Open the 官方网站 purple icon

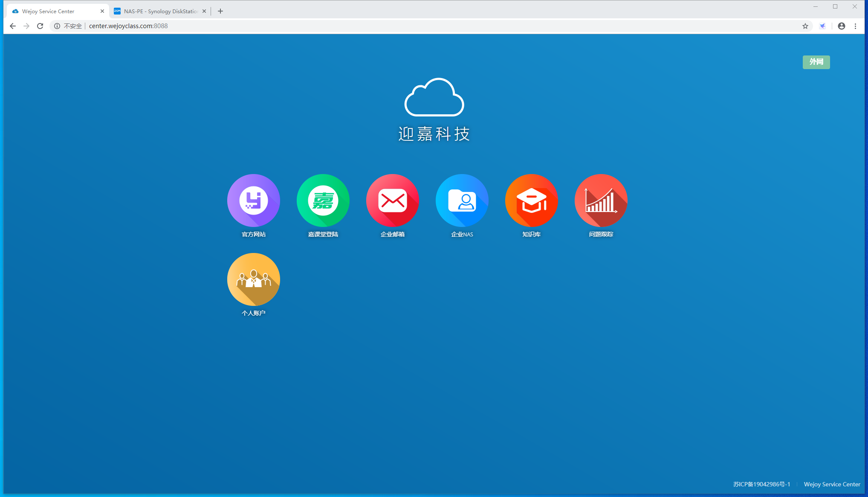point(253,201)
